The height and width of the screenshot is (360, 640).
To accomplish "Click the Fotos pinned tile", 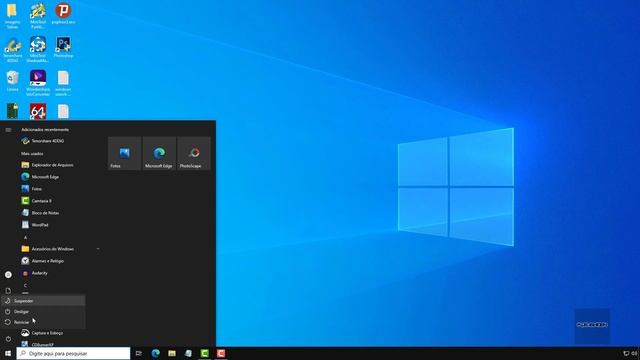I will coord(124,153).
